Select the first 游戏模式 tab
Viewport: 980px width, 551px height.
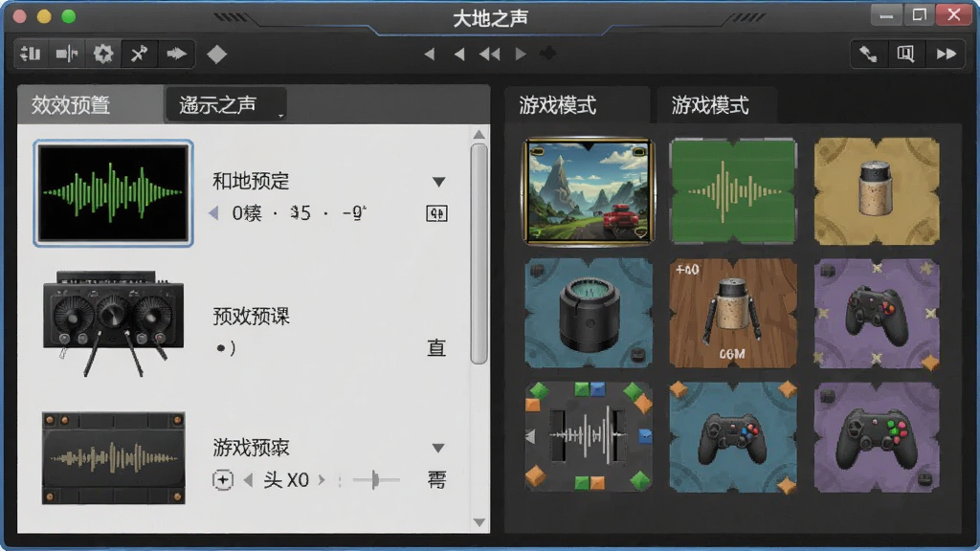point(577,105)
